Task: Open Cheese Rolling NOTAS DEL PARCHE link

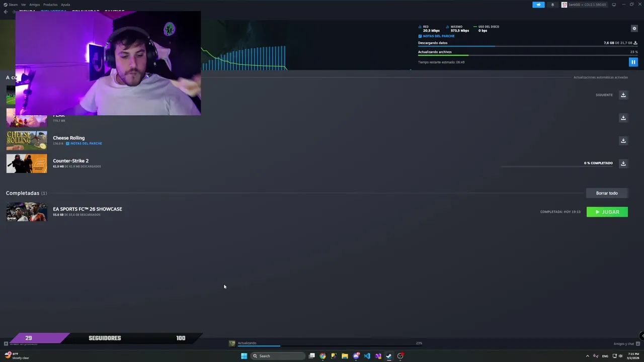Action: pos(84,143)
